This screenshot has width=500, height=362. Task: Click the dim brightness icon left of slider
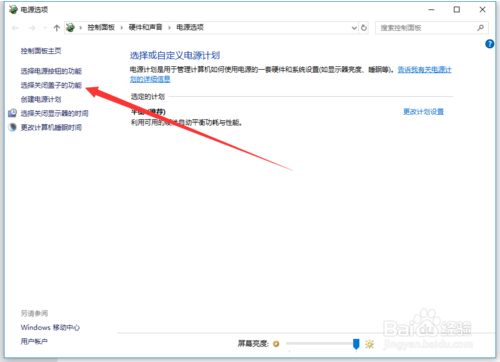(276, 344)
